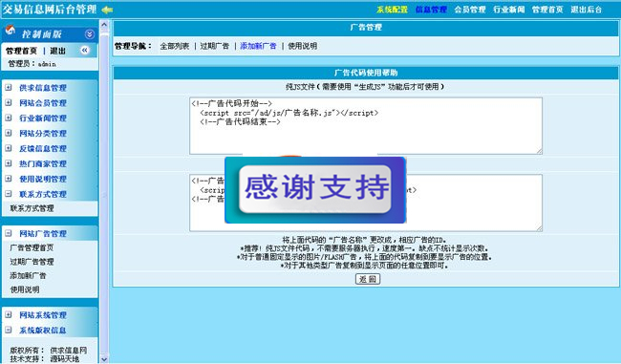Open 会员管理 in top menu
Image resolution: width=621 pixels, height=364 pixels.
pyautogui.click(x=470, y=10)
